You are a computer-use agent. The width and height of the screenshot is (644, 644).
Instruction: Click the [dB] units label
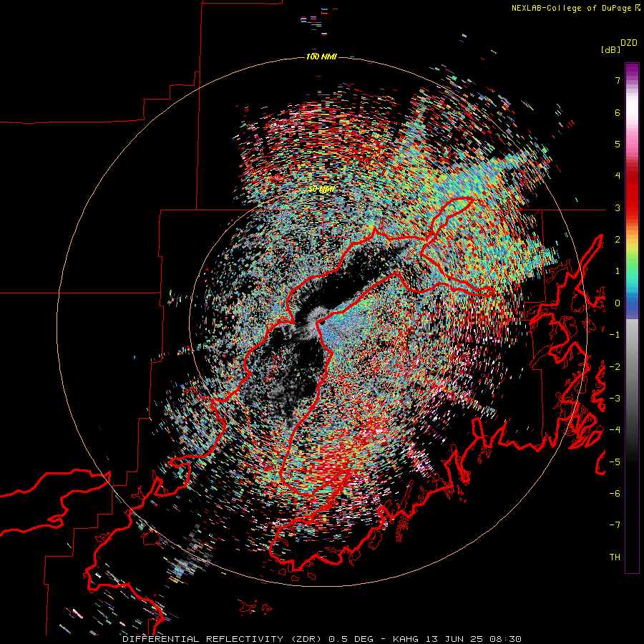[x=610, y=49]
